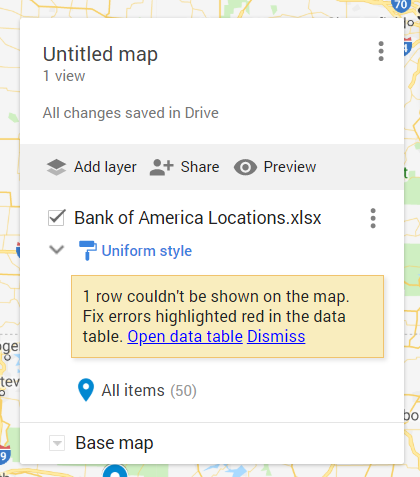Uncheck the Bank of America Locations.xlsx layer checkbox

click(56, 218)
